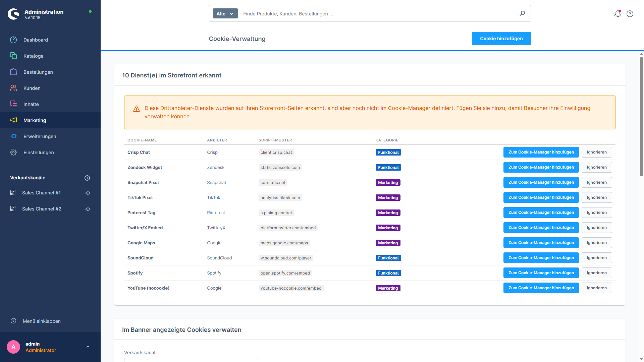Click the Funktional tag for Crisp Chat
The width and height of the screenshot is (644, 362).
point(388,153)
